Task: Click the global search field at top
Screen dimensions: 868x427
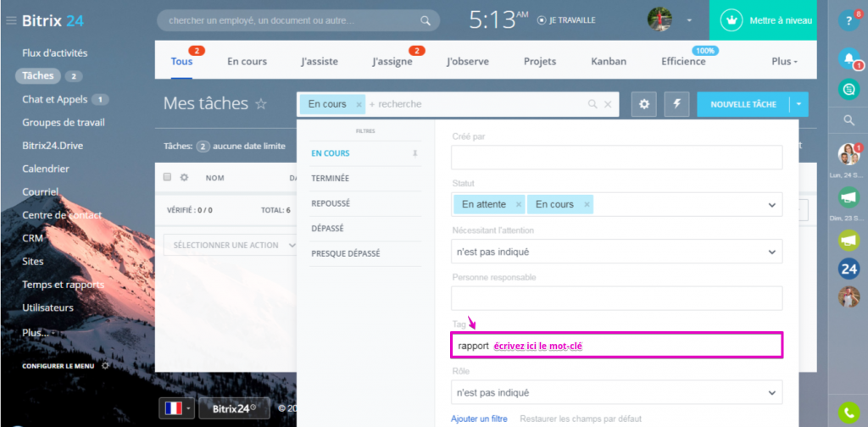Action: coord(298,20)
